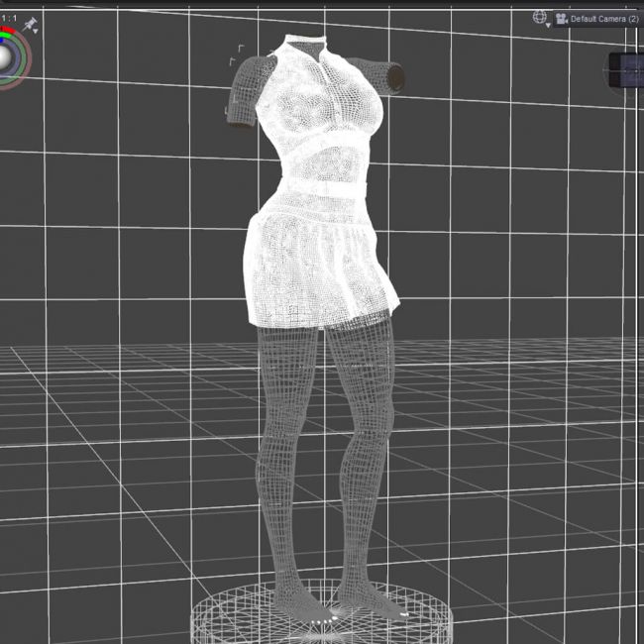The image size is (644, 644).
Task: Select the dress top on the torso
Action: 317,109
